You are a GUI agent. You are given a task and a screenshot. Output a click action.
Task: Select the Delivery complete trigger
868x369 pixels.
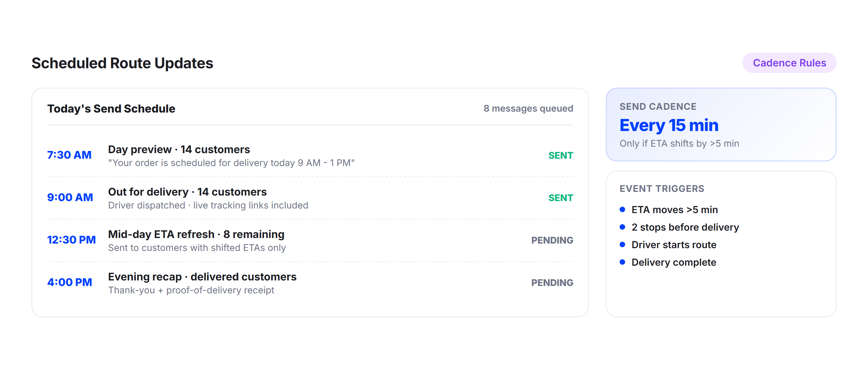tap(674, 263)
